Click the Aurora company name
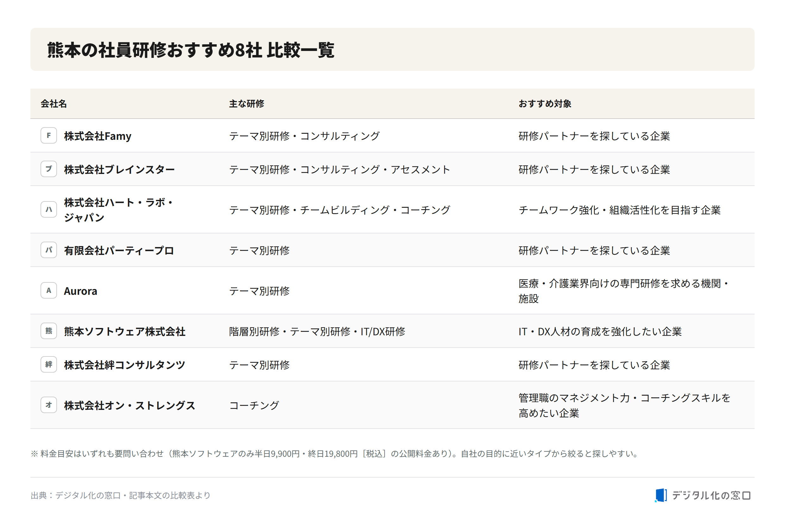 pyautogui.click(x=80, y=291)
